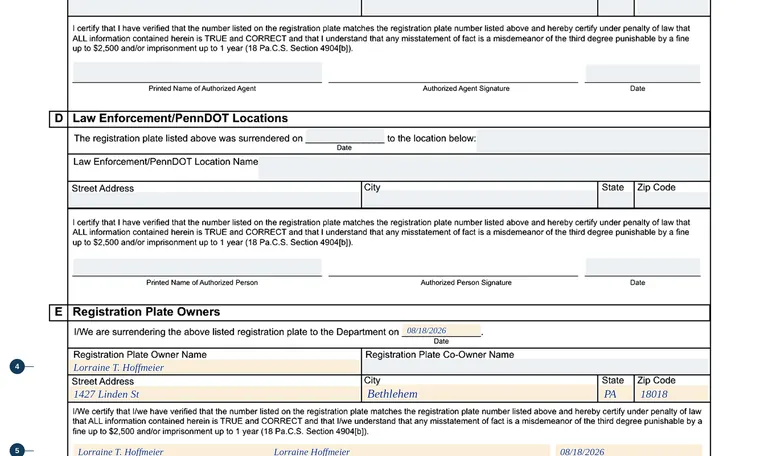Click the bottom signature field reading Lorraine Hoffmeier
The height and width of the screenshot is (456, 760).
pos(410,451)
